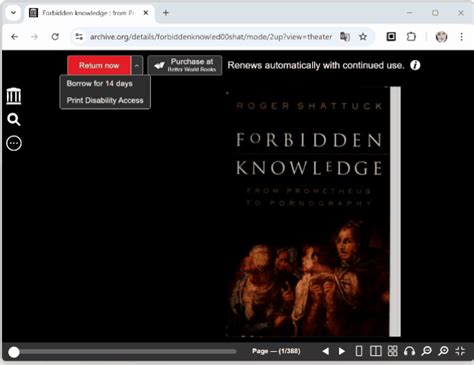Open search inside book magnifier icon

(14, 119)
